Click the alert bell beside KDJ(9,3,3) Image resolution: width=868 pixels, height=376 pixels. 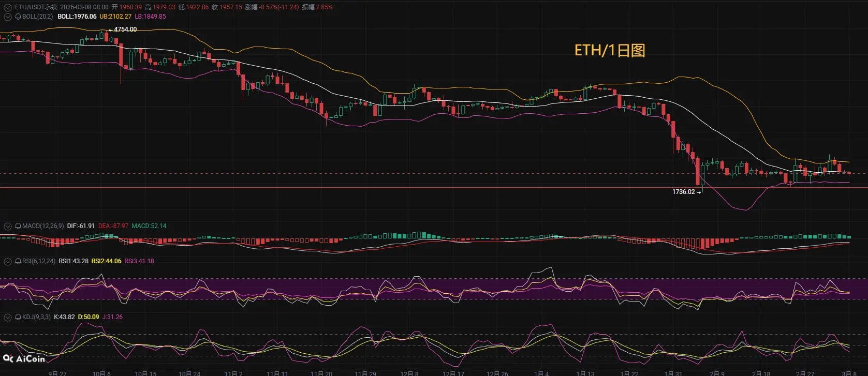pos(18,317)
